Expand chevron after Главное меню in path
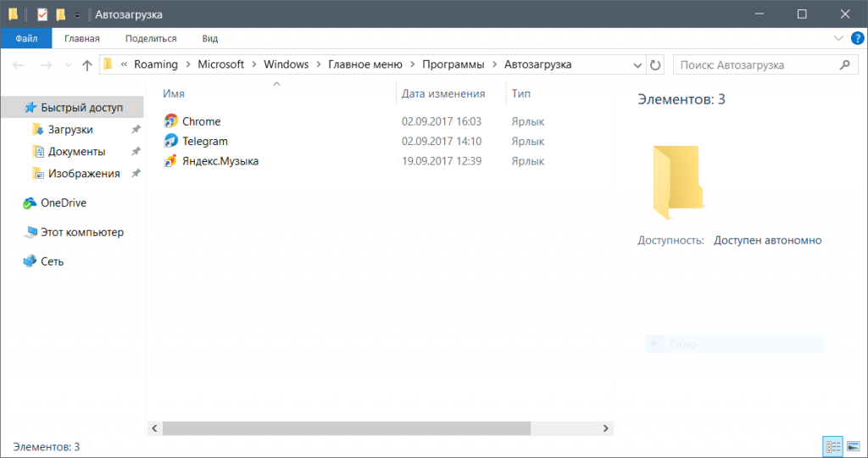This screenshot has height=458, width=868. click(413, 64)
